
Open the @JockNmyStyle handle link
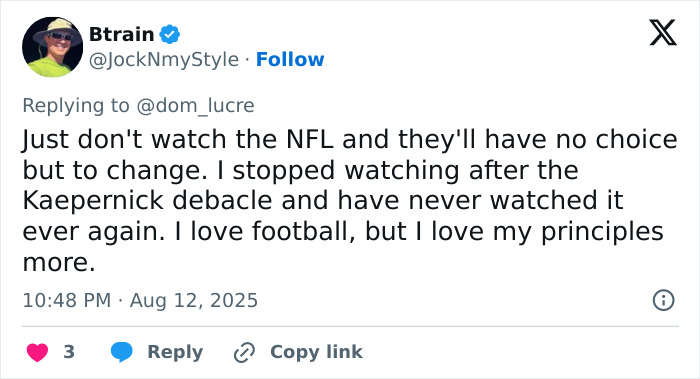coord(164,59)
